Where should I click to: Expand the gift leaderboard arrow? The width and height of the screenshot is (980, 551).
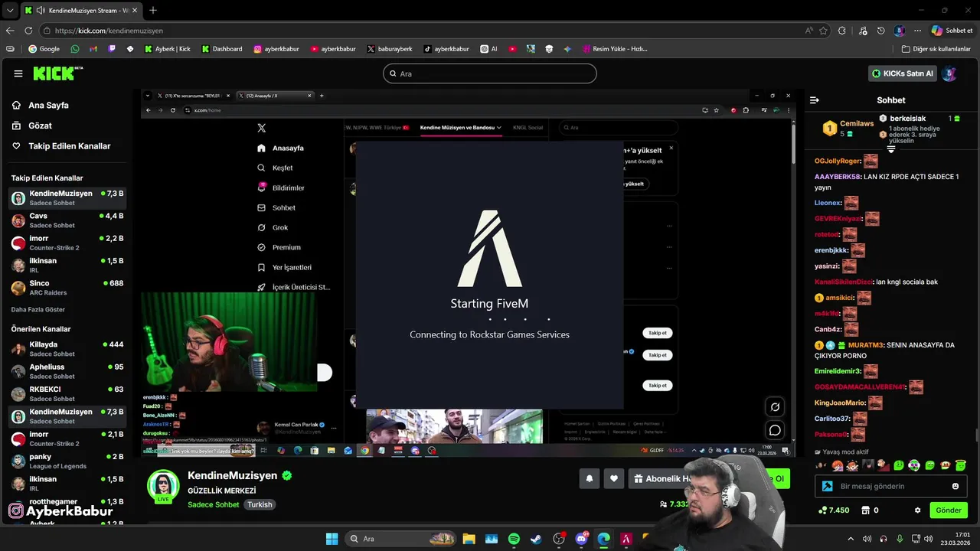click(x=891, y=149)
